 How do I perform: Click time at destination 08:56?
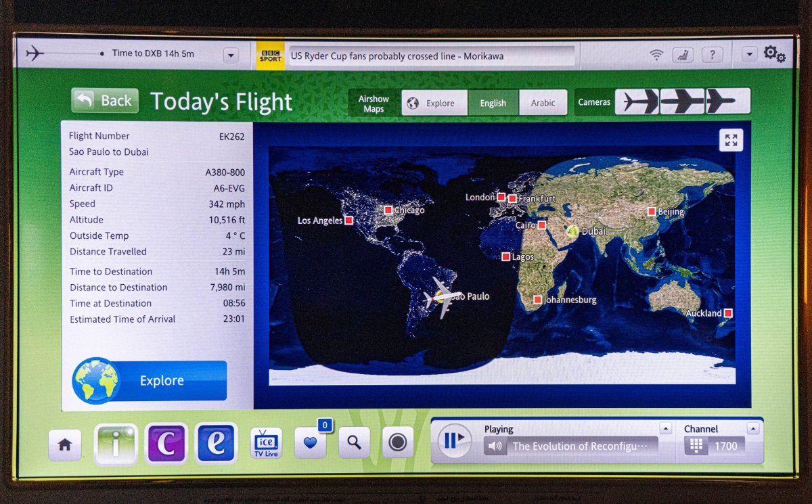[x=234, y=303]
